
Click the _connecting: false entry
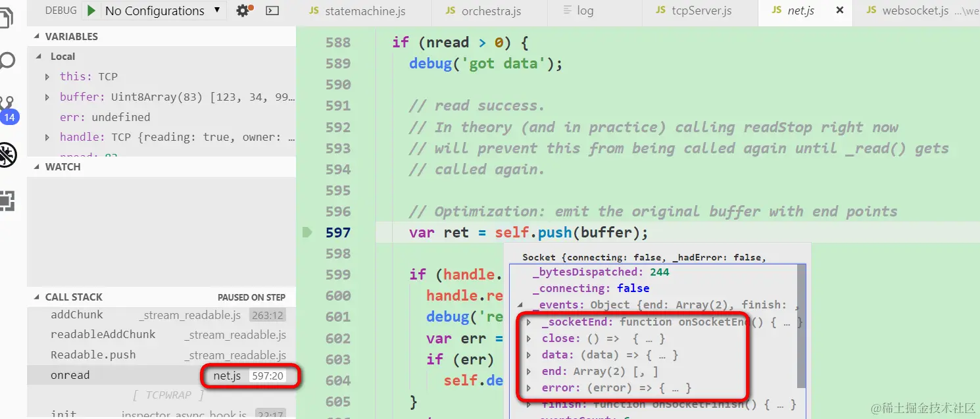[x=591, y=289]
